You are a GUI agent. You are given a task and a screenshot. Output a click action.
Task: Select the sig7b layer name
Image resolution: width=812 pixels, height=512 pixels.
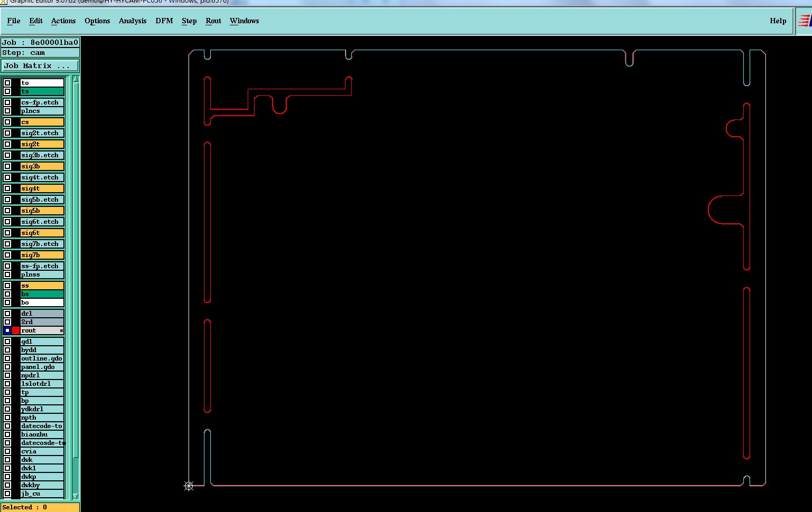(x=42, y=255)
